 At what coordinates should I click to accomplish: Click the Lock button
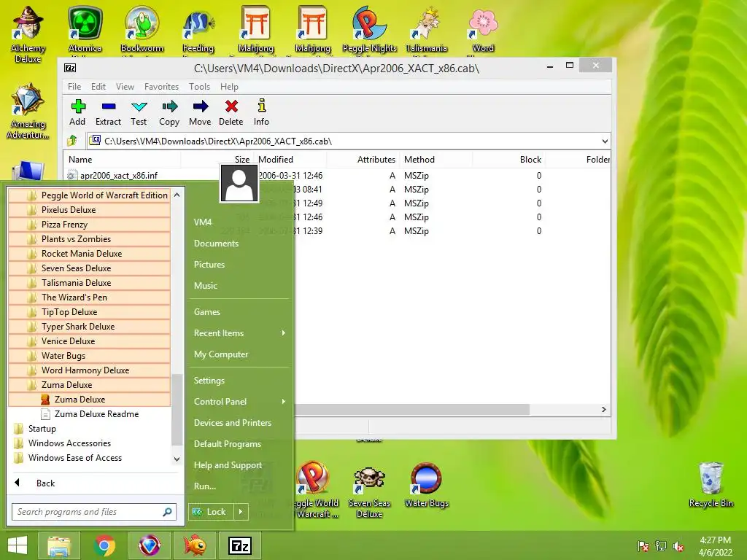pyautogui.click(x=211, y=512)
